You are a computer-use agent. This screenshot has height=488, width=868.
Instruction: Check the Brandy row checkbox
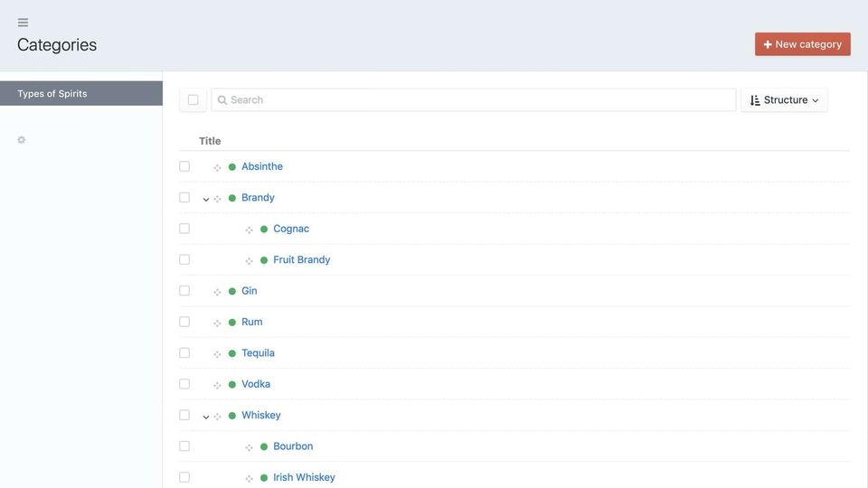[x=184, y=198]
